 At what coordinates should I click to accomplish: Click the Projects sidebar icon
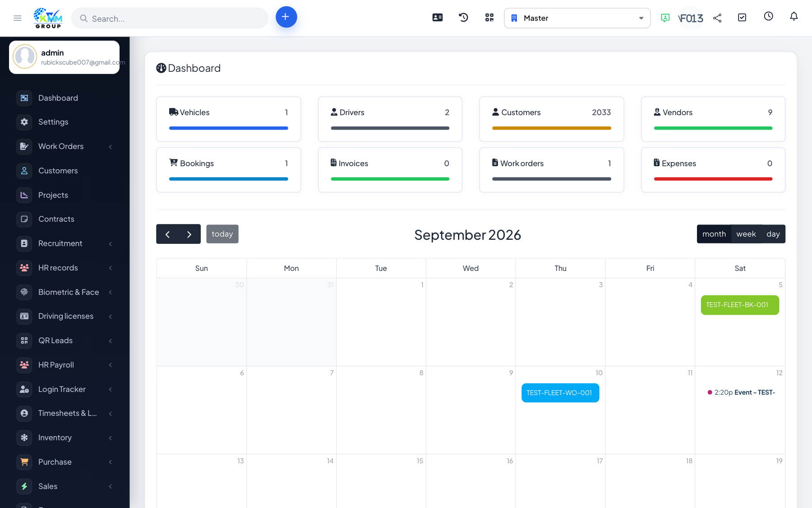[24, 195]
